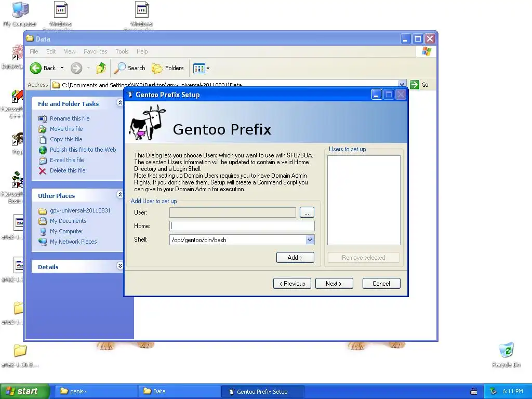Screen dimensions: 532x399
Task: Click the Address bar path field
Action: (x=224, y=85)
